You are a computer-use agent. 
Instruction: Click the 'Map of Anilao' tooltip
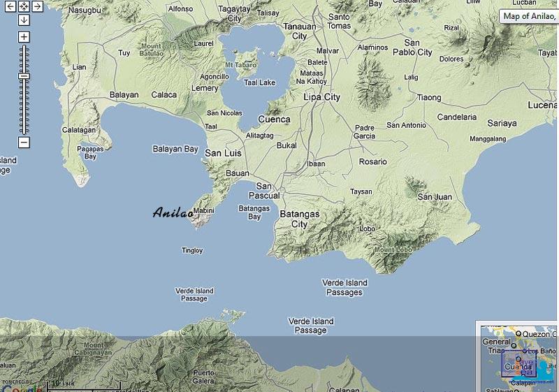530,16
